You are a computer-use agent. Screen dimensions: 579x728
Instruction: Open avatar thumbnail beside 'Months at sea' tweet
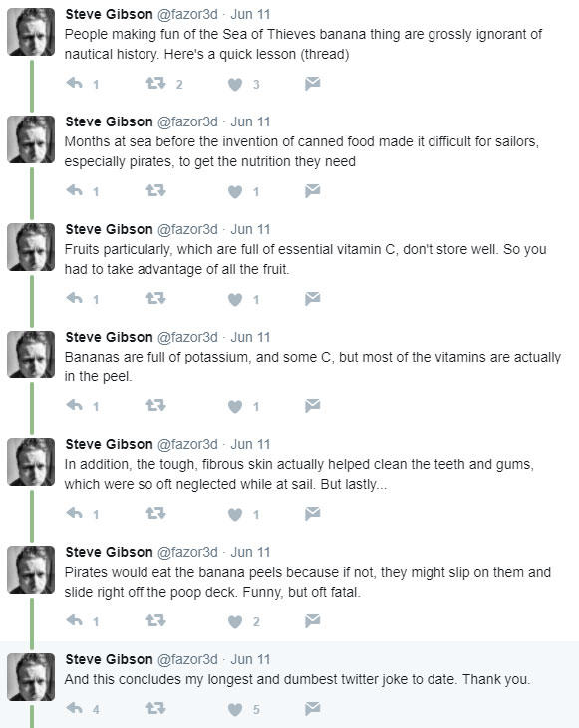(x=31, y=139)
